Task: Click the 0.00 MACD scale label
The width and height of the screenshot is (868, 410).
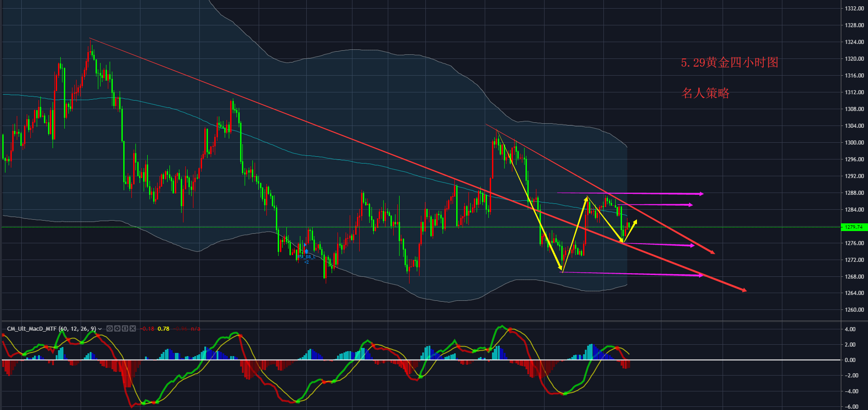Action: click(850, 360)
